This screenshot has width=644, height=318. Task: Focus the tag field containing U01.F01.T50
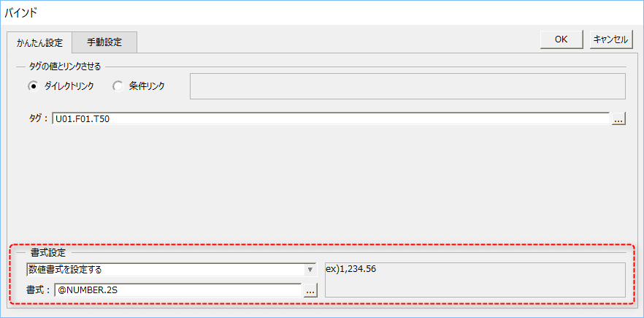(x=331, y=119)
